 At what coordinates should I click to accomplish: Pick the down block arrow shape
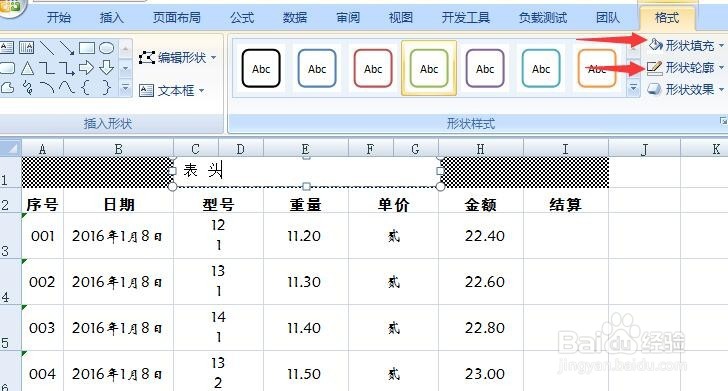coord(107,68)
